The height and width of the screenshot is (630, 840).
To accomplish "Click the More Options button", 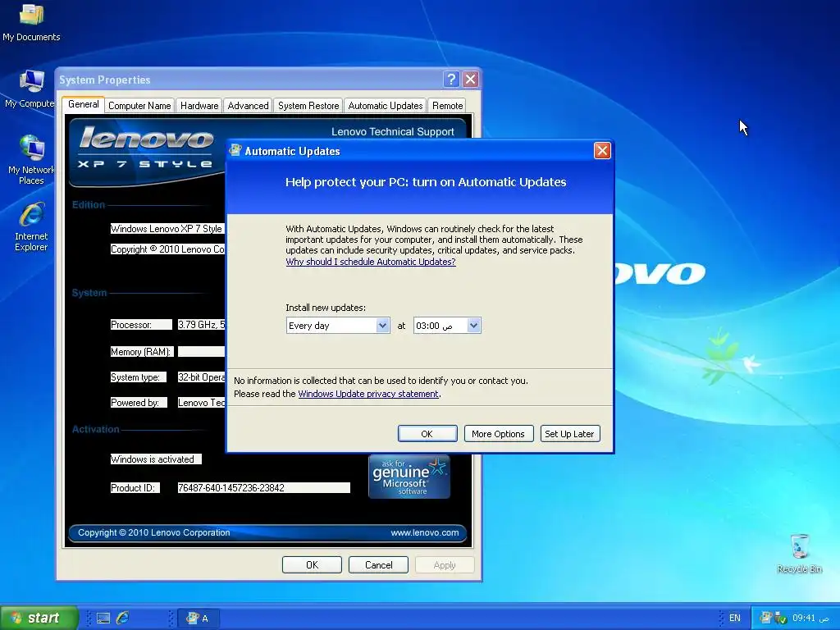I will coord(498,433).
